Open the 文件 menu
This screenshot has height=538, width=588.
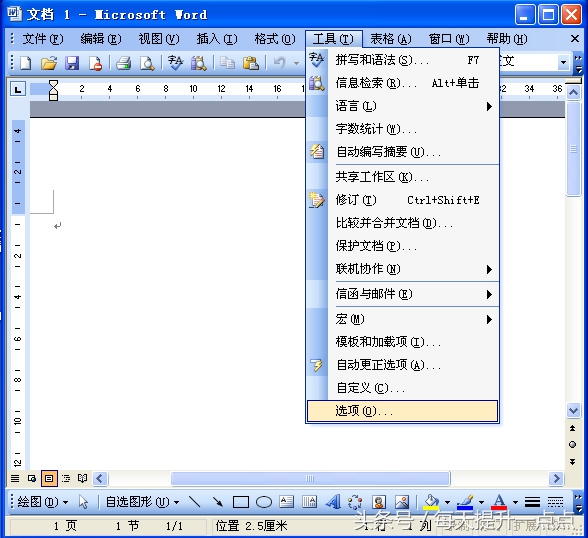[x=43, y=39]
